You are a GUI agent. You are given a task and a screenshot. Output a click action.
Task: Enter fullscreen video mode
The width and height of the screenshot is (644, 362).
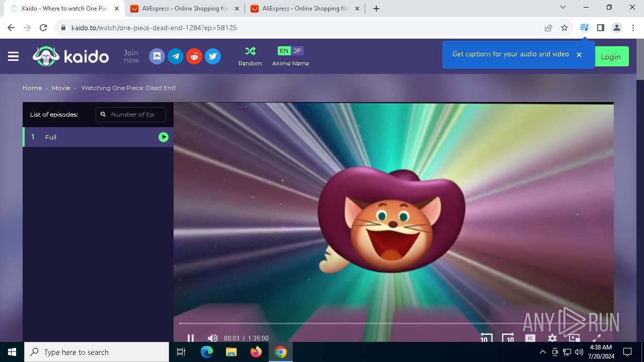(x=597, y=338)
